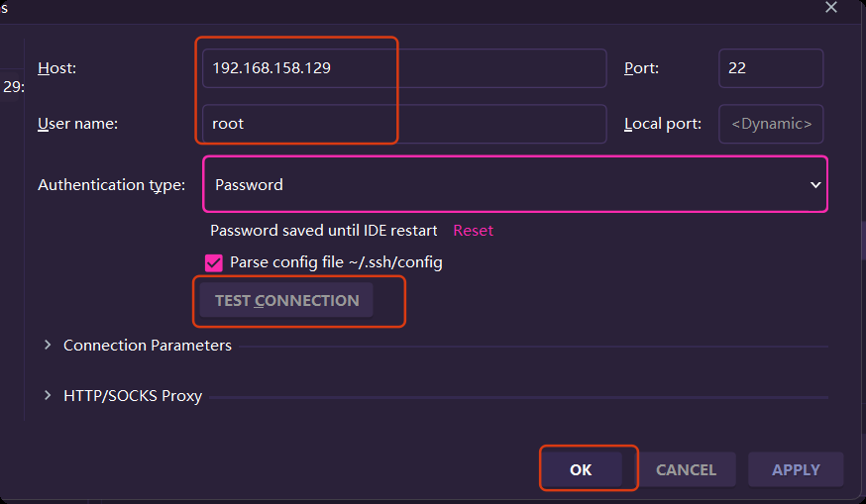Click the Reset password link

pyautogui.click(x=473, y=230)
